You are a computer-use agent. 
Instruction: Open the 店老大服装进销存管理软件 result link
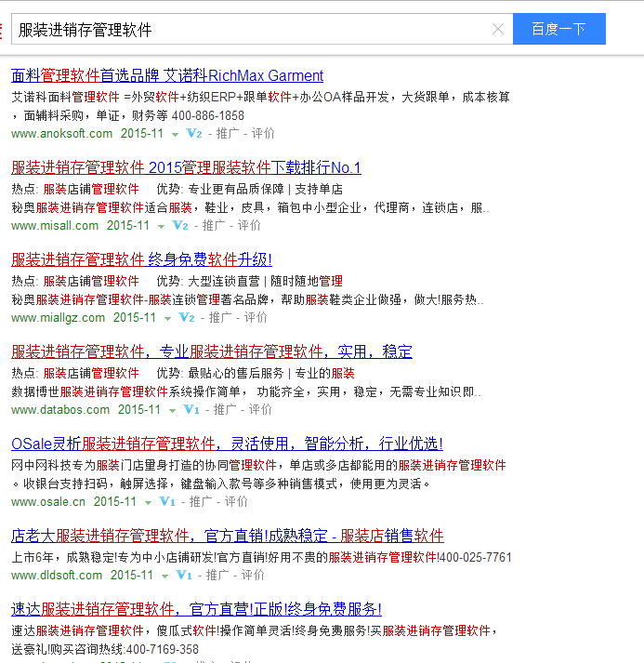(x=228, y=536)
